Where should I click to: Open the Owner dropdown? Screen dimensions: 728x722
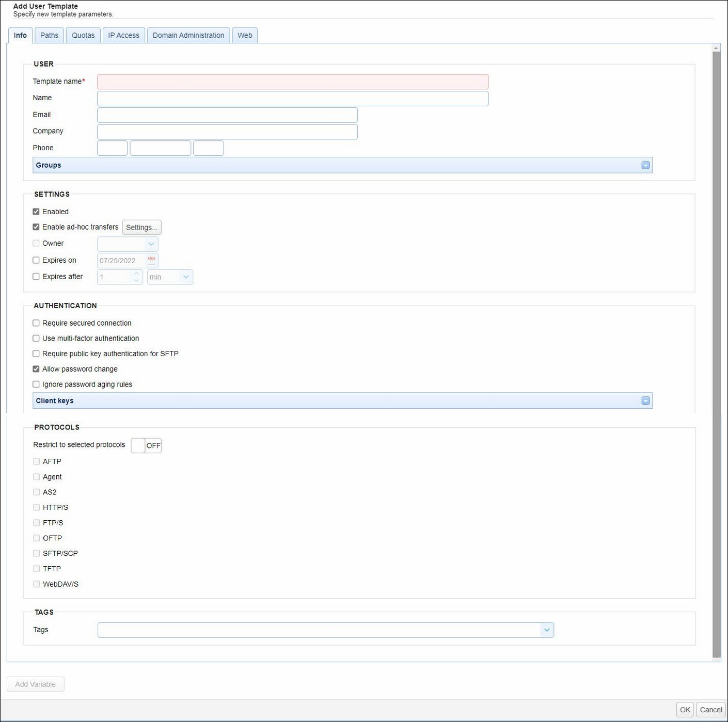(151, 244)
